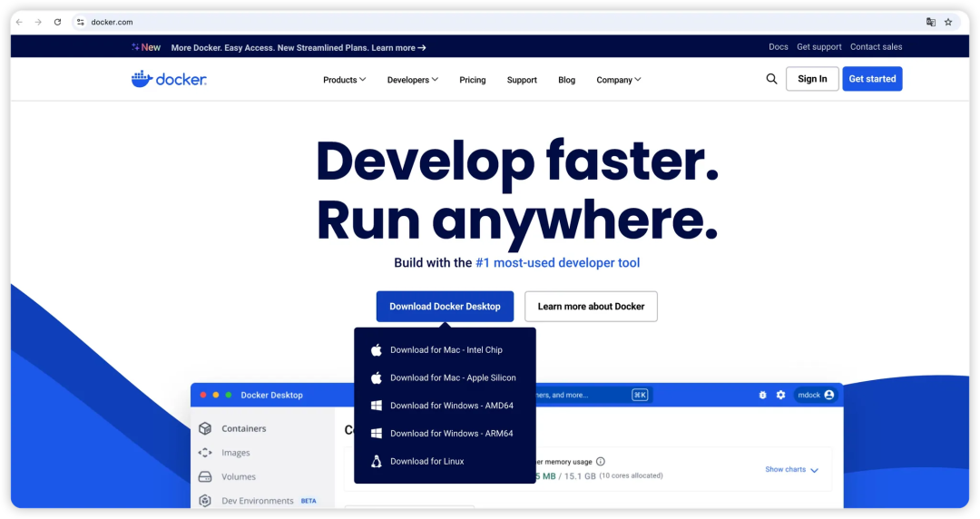Click the browser forward arrow
Viewport: 980px width, 519px height.
point(38,22)
